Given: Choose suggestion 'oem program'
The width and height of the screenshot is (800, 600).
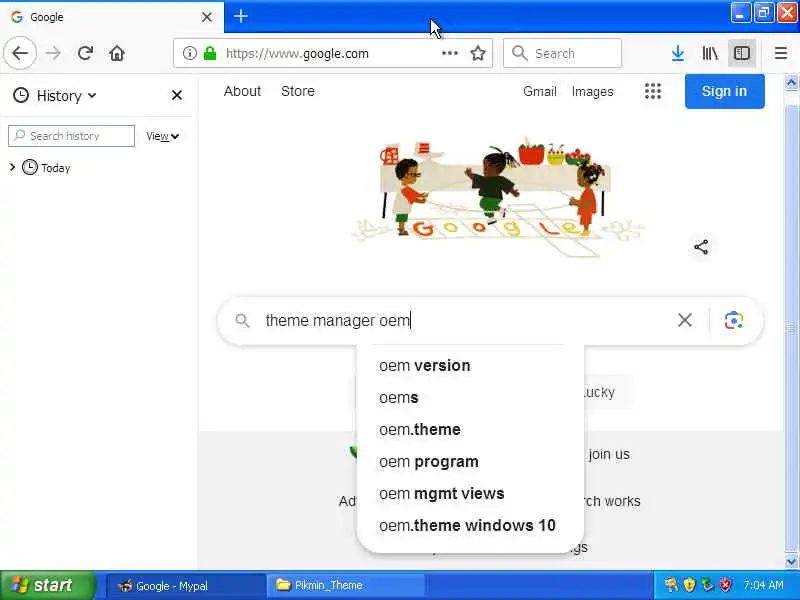Looking at the screenshot, I should coord(470,462).
